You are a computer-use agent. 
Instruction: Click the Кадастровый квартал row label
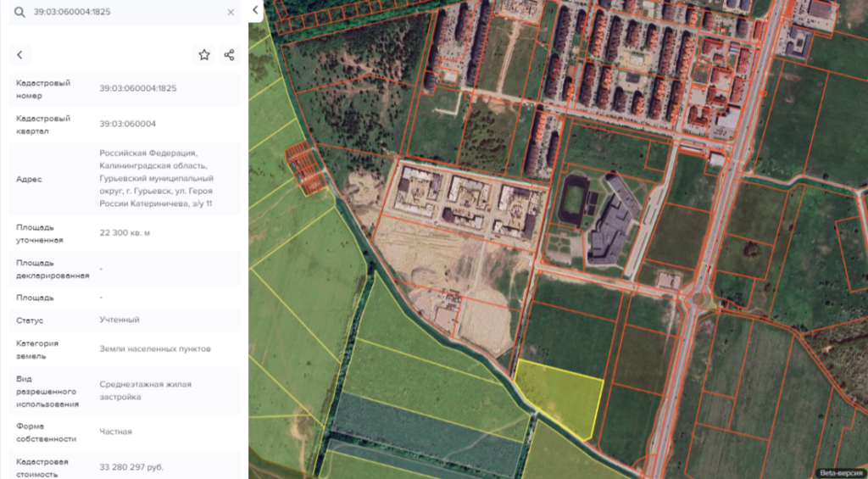click(43, 125)
